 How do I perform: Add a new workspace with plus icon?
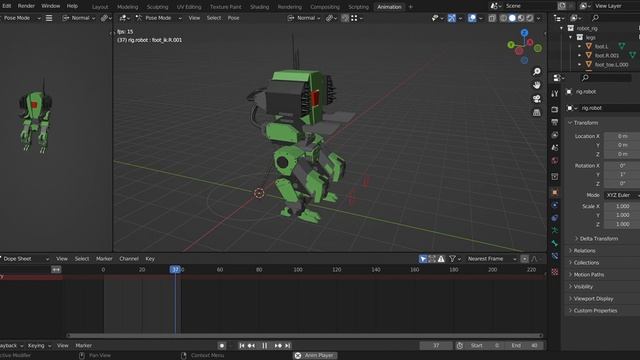411,7
